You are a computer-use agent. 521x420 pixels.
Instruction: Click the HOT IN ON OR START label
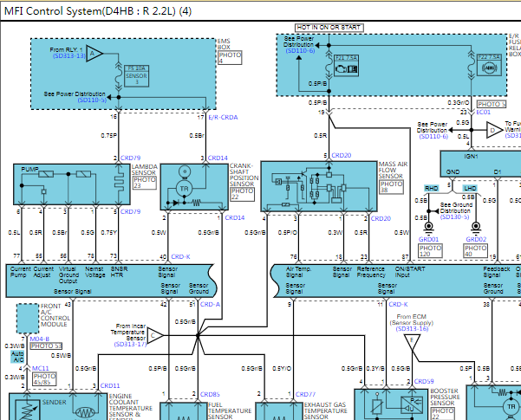[x=329, y=28]
